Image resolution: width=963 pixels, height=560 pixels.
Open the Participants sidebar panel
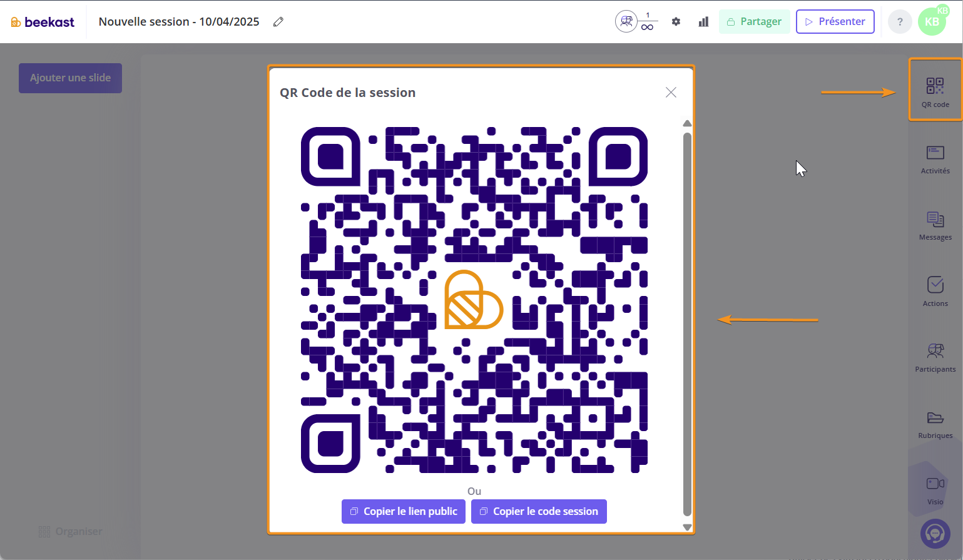(x=935, y=358)
